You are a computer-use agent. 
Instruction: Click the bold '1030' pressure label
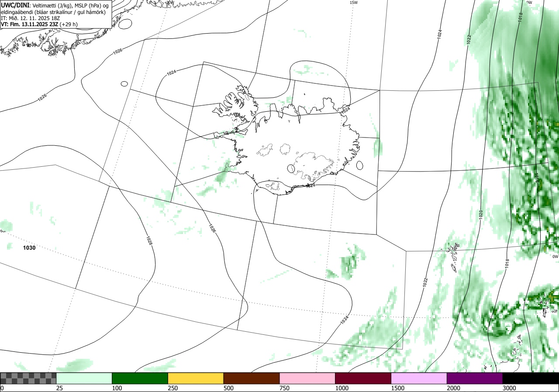[x=29, y=248]
